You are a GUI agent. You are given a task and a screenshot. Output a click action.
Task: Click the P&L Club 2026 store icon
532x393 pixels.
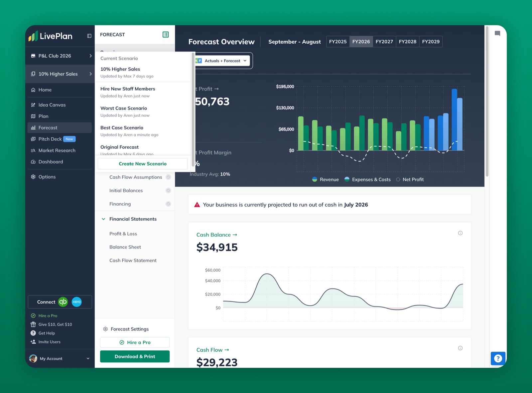coord(33,56)
